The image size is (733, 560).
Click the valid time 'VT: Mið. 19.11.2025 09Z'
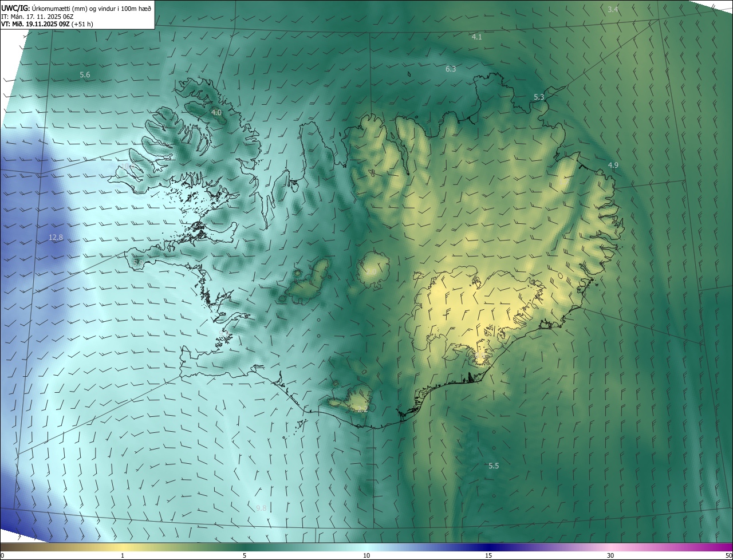pyautogui.click(x=36, y=24)
